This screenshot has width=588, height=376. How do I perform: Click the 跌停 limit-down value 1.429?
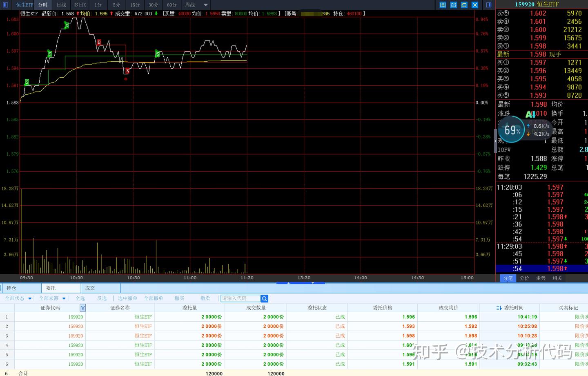click(x=539, y=168)
